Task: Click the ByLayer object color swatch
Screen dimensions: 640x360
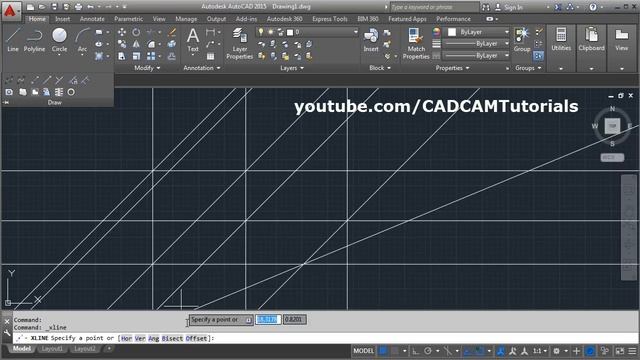Action: pyautogui.click(x=452, y=32)
